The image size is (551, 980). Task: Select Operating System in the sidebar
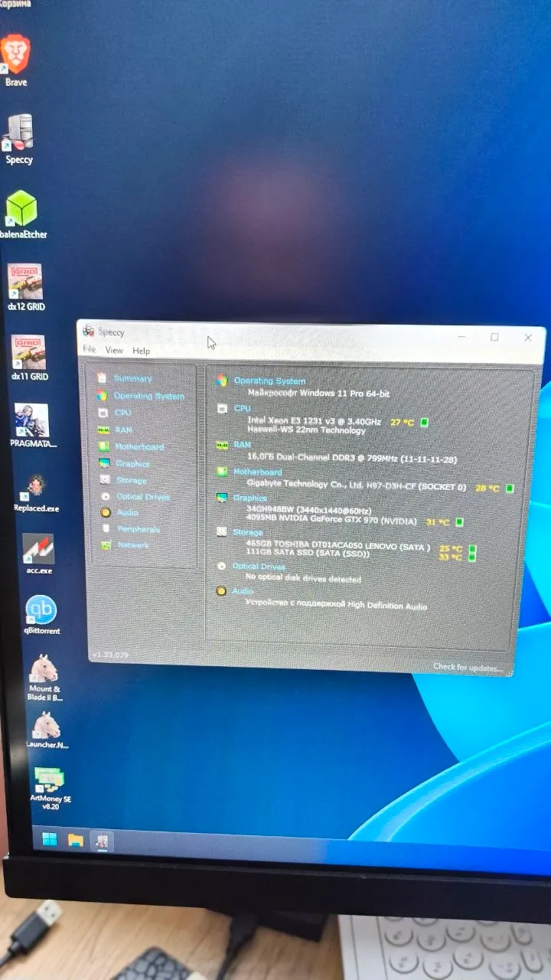coord(148,396)
